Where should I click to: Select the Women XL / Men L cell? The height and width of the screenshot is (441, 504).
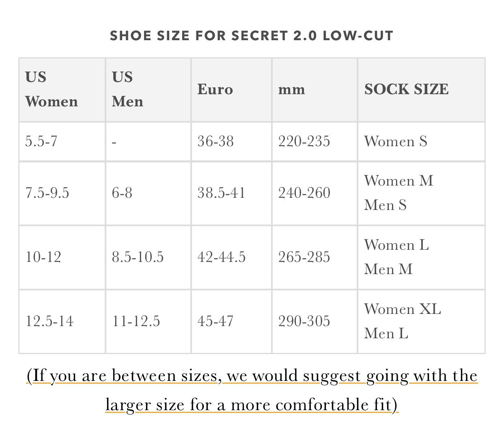point(402,321)
